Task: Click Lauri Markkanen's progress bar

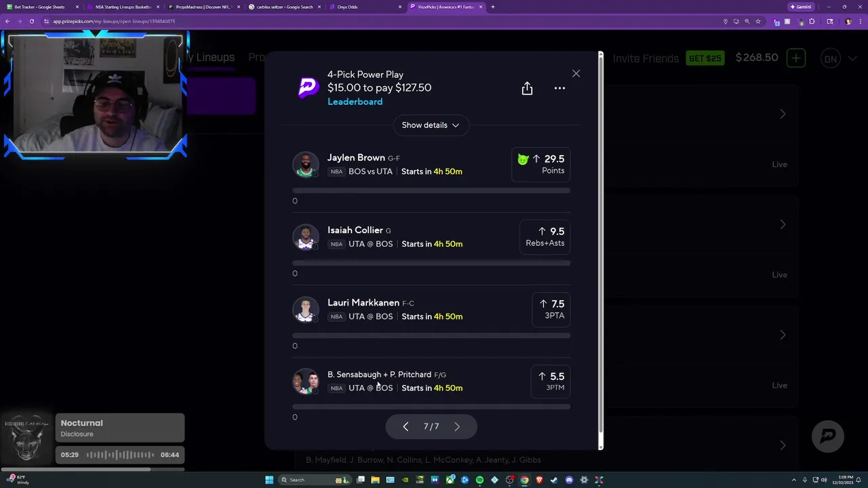Action: coord(431,335)
